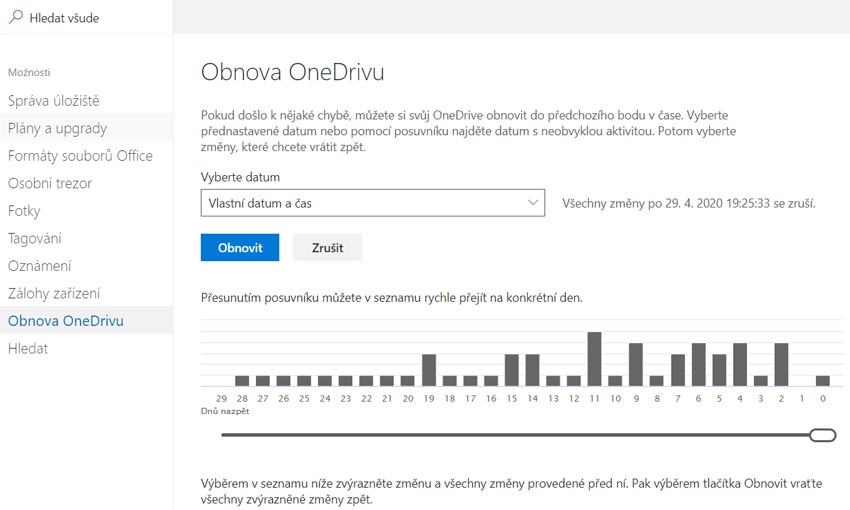Click the blue Obnovit button
Image resolution: width=850 pixels, height=510 pixels.
[240, 248]
